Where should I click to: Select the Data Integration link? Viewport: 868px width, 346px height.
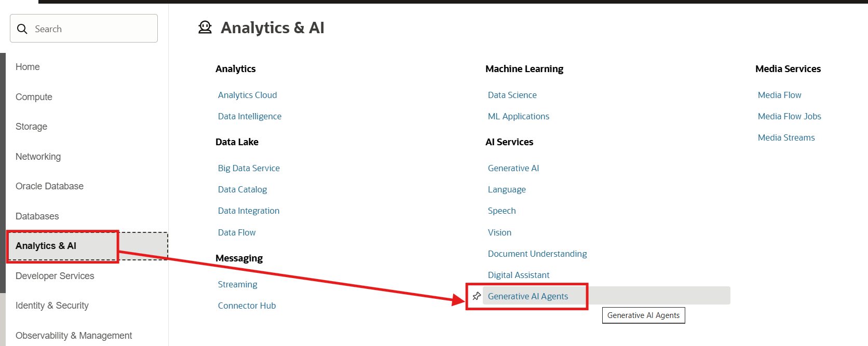tap(248, 211)
